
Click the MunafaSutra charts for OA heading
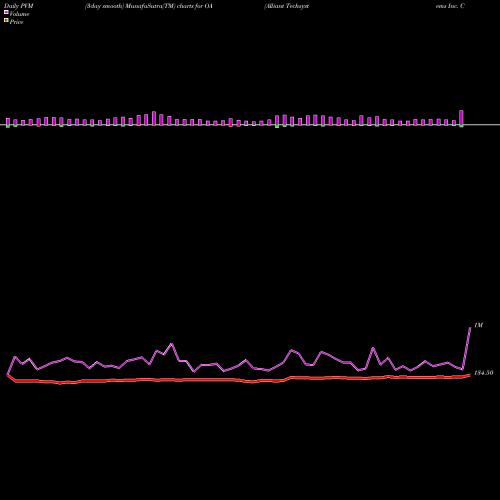[x=149, y=6]
